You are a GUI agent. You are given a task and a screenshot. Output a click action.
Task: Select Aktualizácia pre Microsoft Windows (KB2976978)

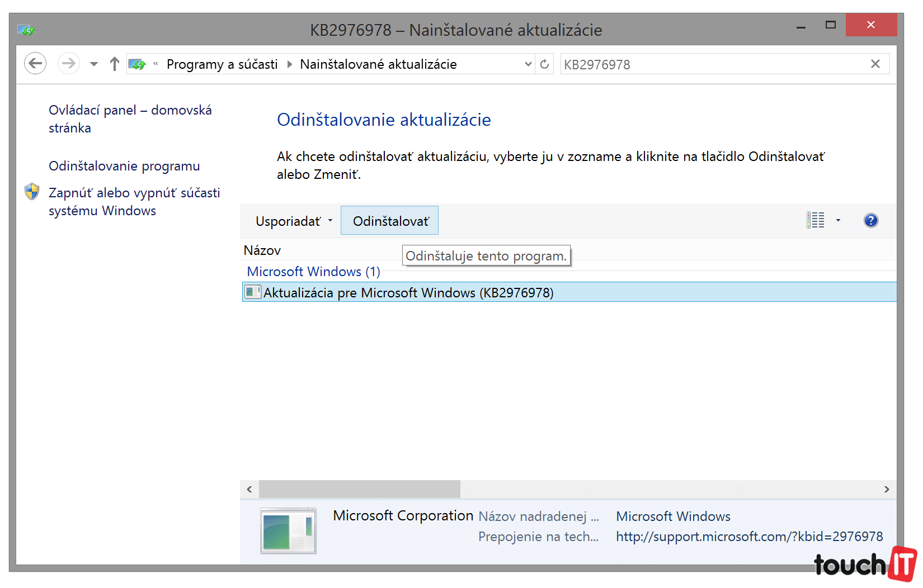point(408,293)
